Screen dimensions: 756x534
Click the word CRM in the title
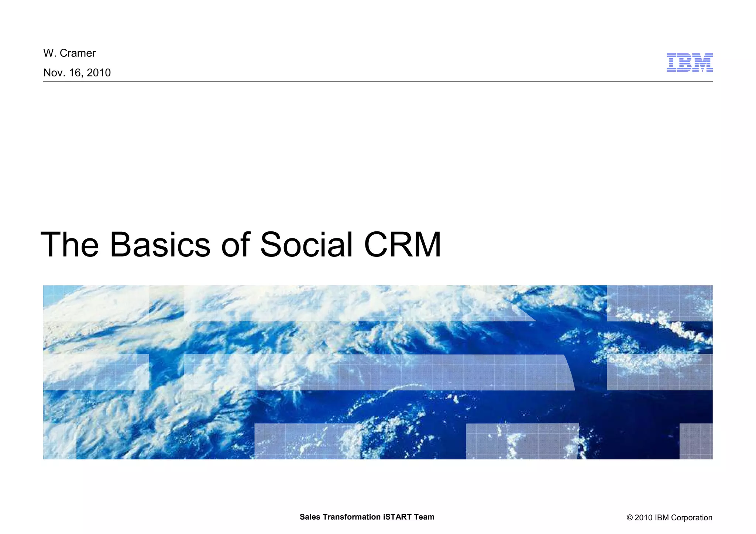click(x=402, y=244)
